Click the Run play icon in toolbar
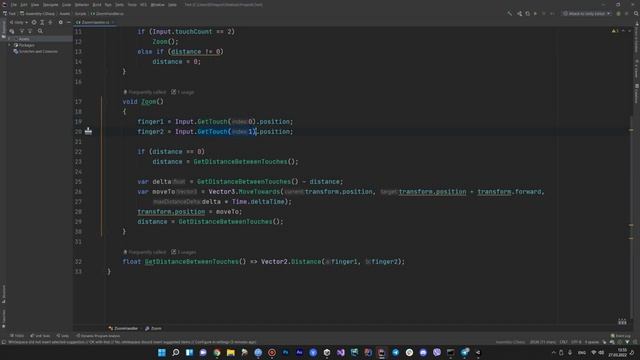Screen dimensions: 640x360 (536, 13)
